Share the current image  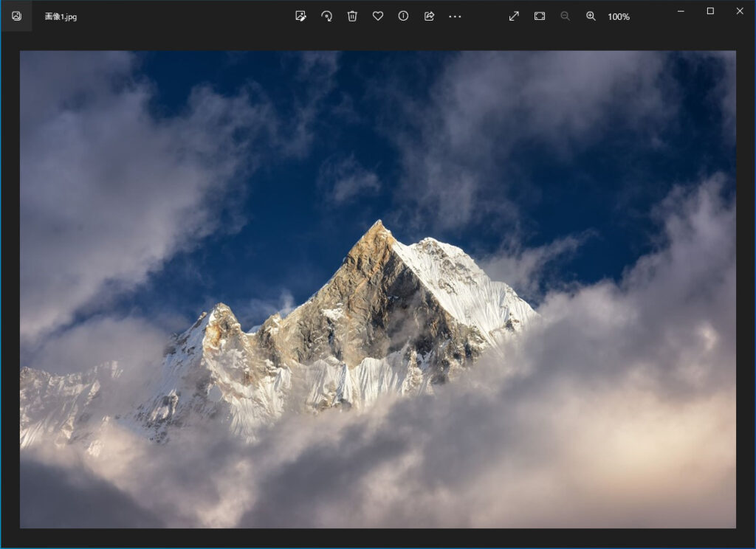point(429,16)
